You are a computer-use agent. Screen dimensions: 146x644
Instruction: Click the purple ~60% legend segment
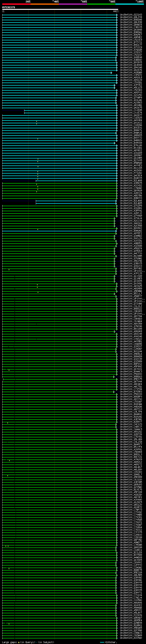[73, 4]
